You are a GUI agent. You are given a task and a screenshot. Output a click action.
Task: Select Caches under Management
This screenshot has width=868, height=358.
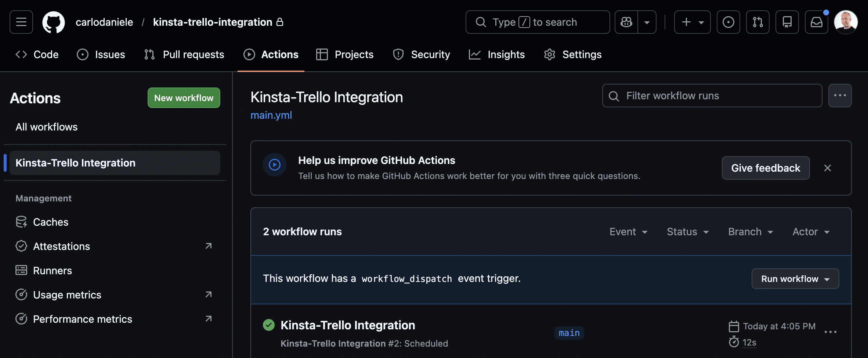click(x=50, y=222)
